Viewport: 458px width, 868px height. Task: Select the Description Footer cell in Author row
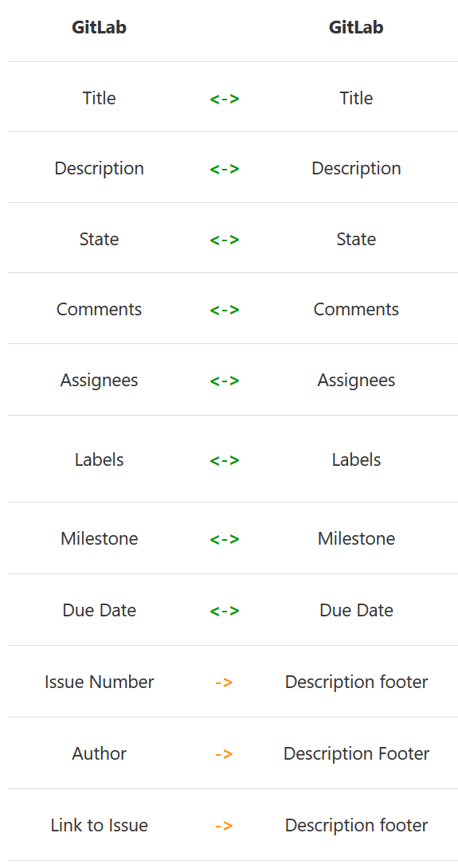[356, 753]
